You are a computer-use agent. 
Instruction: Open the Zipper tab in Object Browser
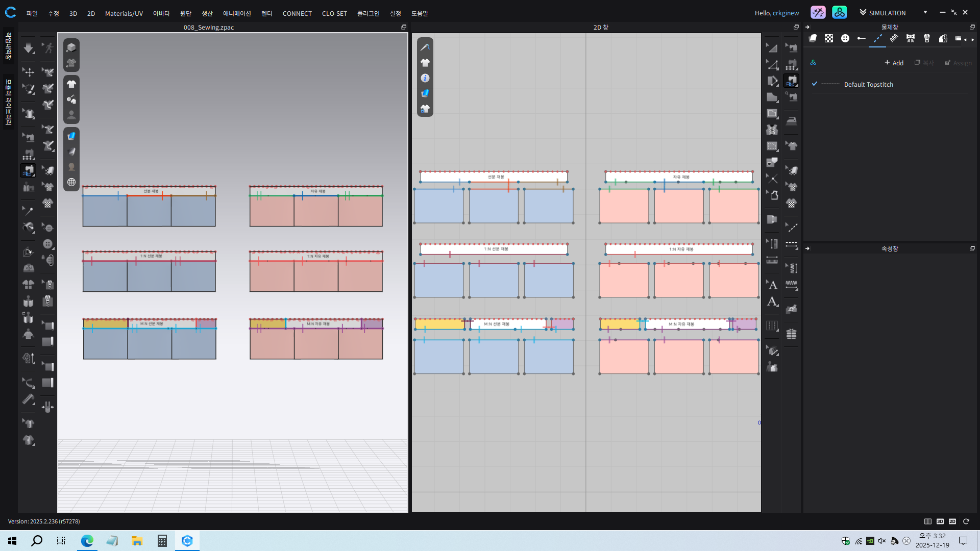pyautogui.click(x=927, y=38)
